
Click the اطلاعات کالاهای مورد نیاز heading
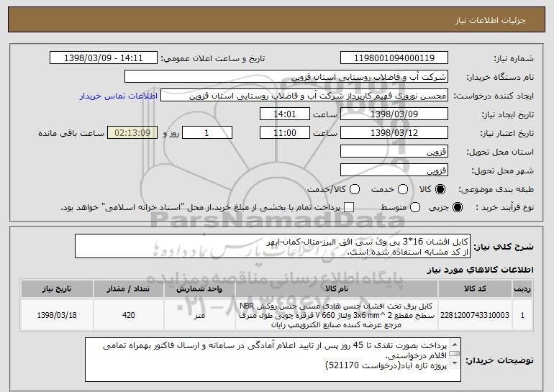pos(480,270)
